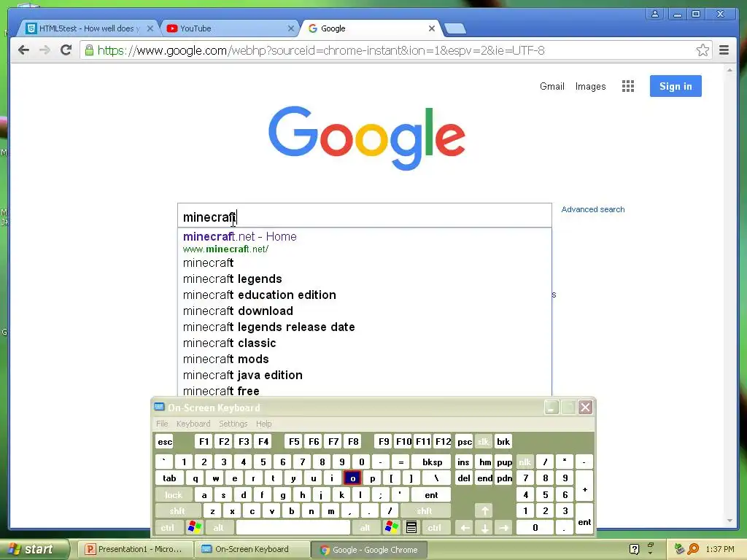Toggle the left shft key on keyboard
The image size is (747, 560).
tap(178, 511)
